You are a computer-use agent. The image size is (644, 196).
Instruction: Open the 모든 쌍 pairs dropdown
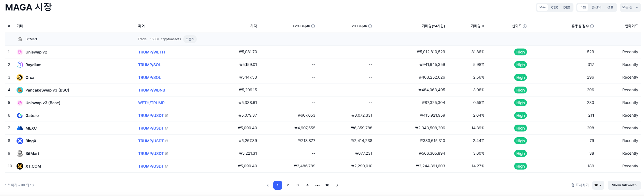point(630,7)
